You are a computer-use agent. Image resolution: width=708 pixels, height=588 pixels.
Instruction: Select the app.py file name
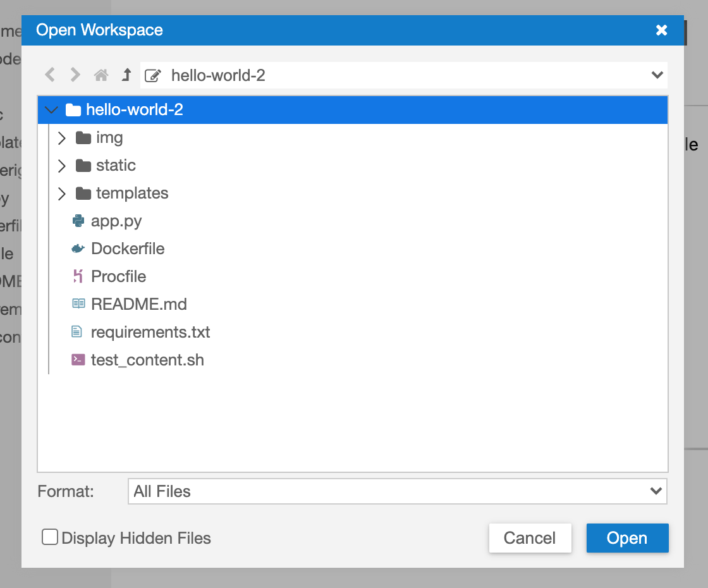pyautogui.click(x=116, y=221)
